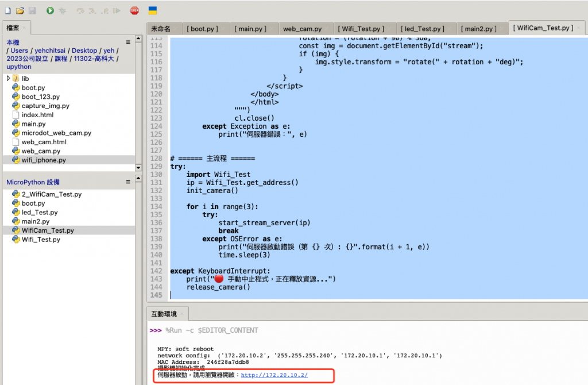Select the WifiCam_Test.py editor tab
The height and width of the screenshot is (385, 588).
(x=543, y=28)
